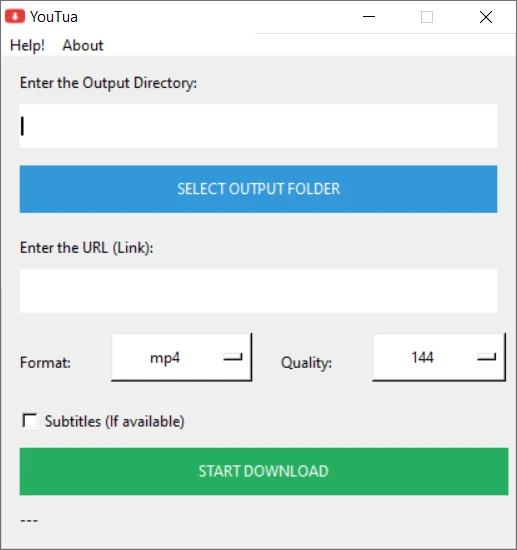Click the '---' status text
Viewport: 517px width, 550px height.
29,520
